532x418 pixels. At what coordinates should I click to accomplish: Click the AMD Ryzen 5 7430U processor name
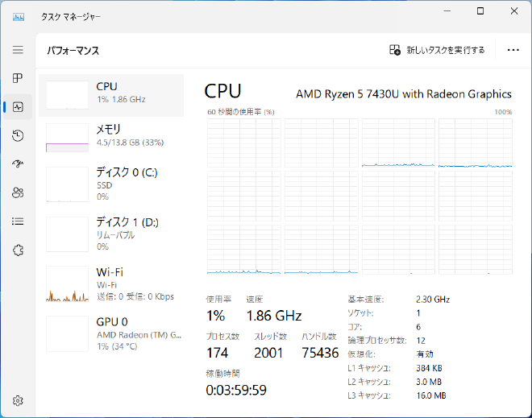(404, 94)
